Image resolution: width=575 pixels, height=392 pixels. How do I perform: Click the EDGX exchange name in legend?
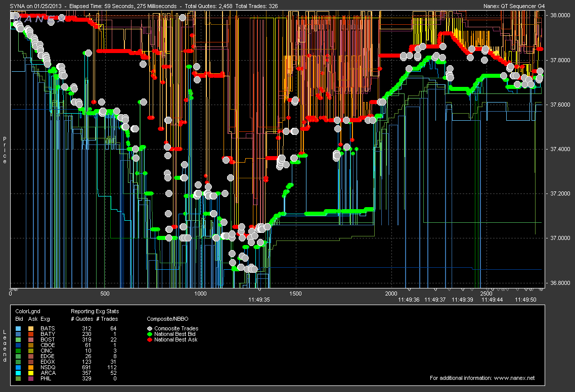[x=48, y=362]
